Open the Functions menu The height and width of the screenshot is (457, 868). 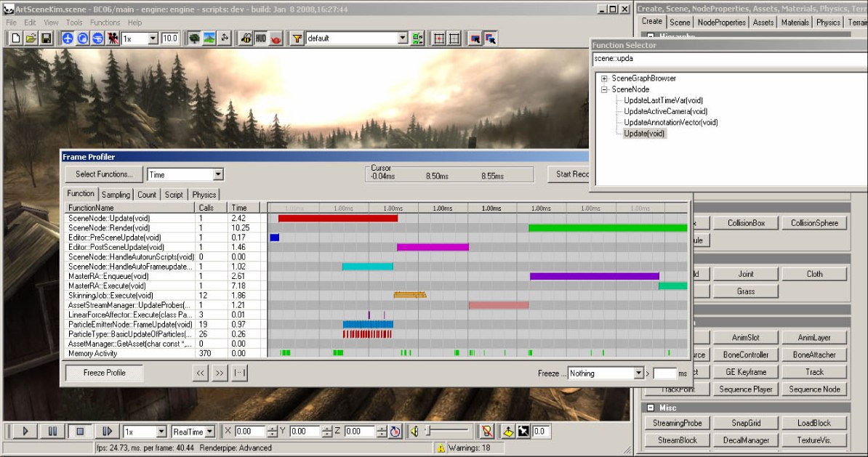tap(105, 23)
